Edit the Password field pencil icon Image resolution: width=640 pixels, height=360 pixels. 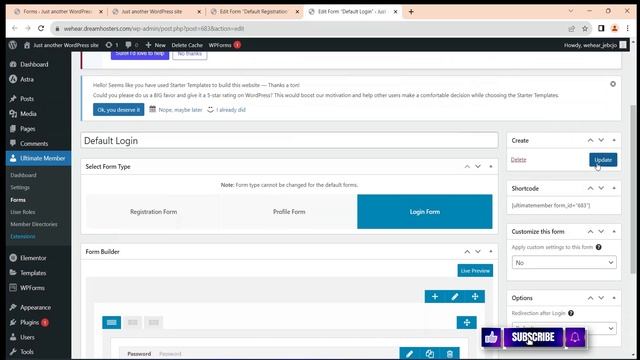(x=409, y=354)
